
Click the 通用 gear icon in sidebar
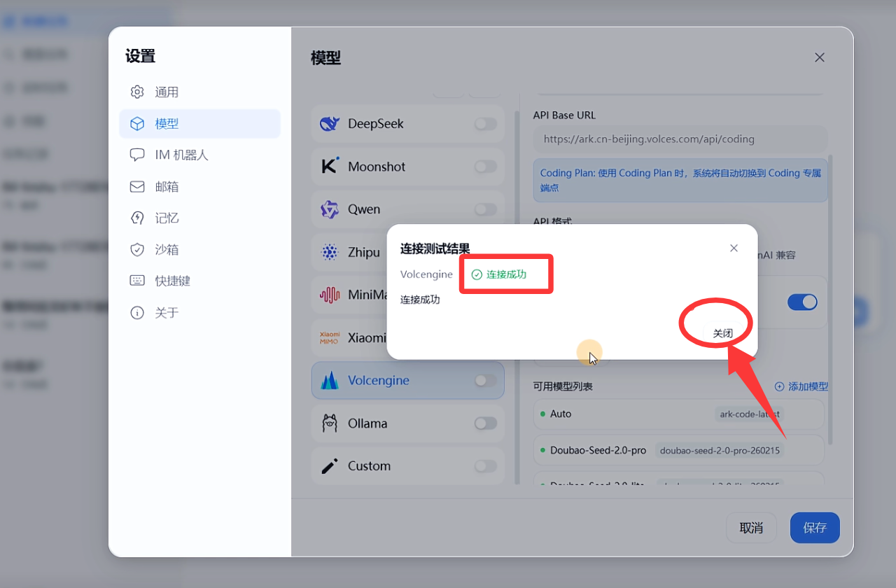(137, 92)
